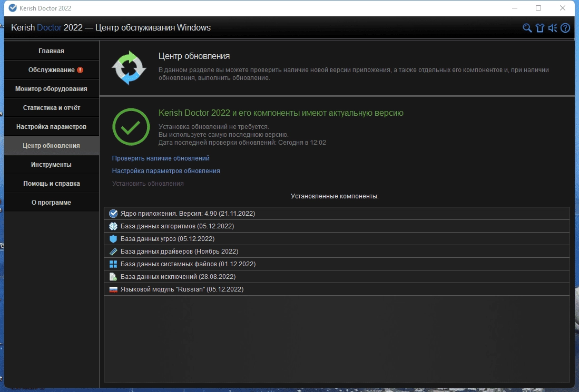Open Монитор оборудования section
Image resolution: width=579 pixels, height=392 pixels.
(x=52, y=89)
